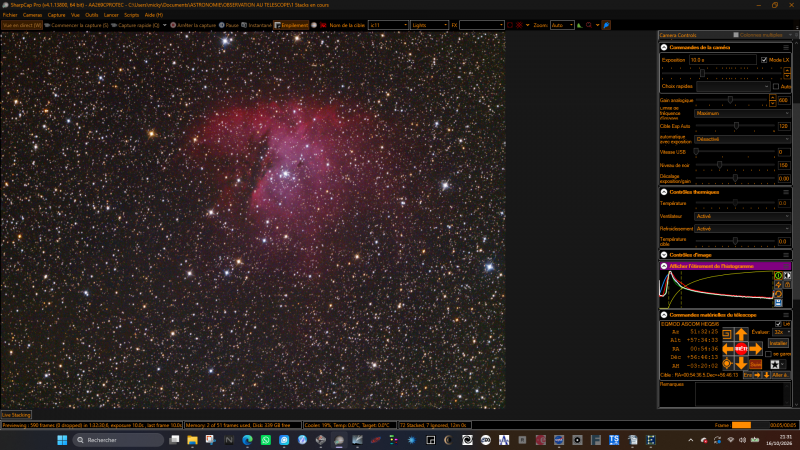Image resolution: width=800 pixels, height=450 pixels.
Task: Expand Contrôles d'image section
Action: click(x=664, y=255)
